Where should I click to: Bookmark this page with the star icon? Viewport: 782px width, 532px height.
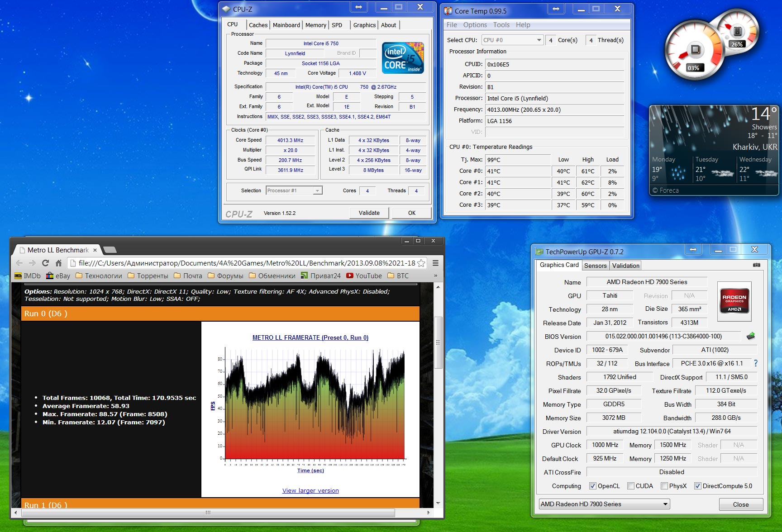tap(421, 263)
